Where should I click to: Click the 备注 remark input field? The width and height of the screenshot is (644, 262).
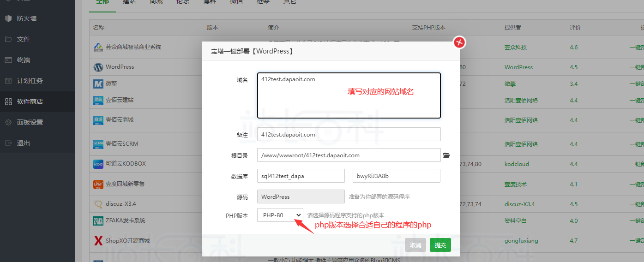349,134
